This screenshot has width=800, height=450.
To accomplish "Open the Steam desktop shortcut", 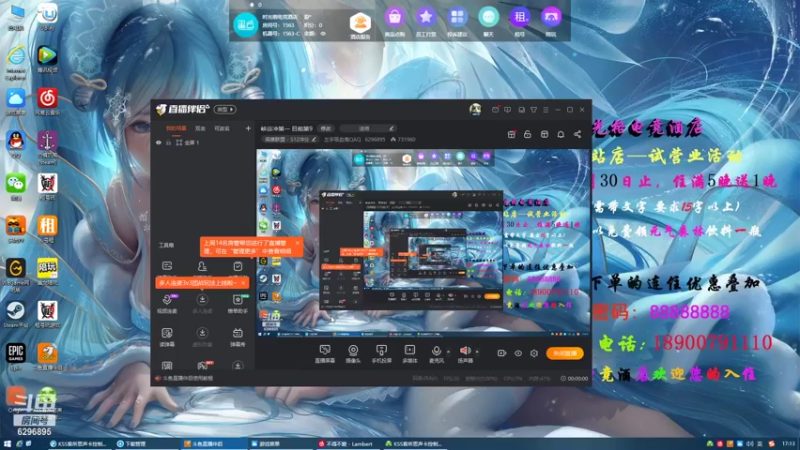I will pyautogui.click(x=15, y=314).
